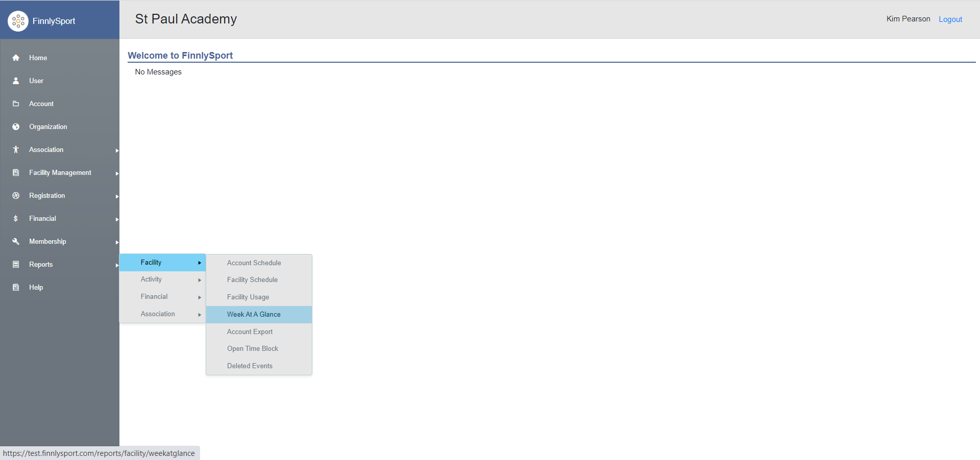Click the Help book icon
980x460 pixels.
[x=16, y=287]
